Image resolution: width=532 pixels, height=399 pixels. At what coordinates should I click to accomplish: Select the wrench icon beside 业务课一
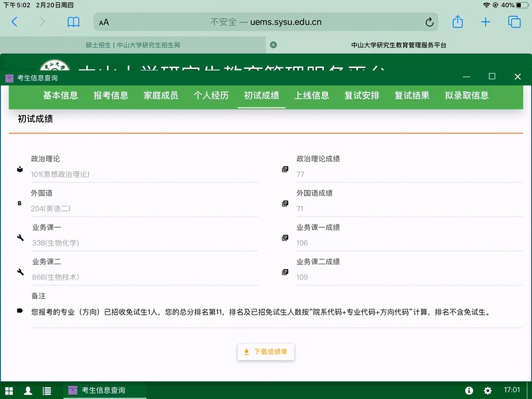(x=20, y=238)
